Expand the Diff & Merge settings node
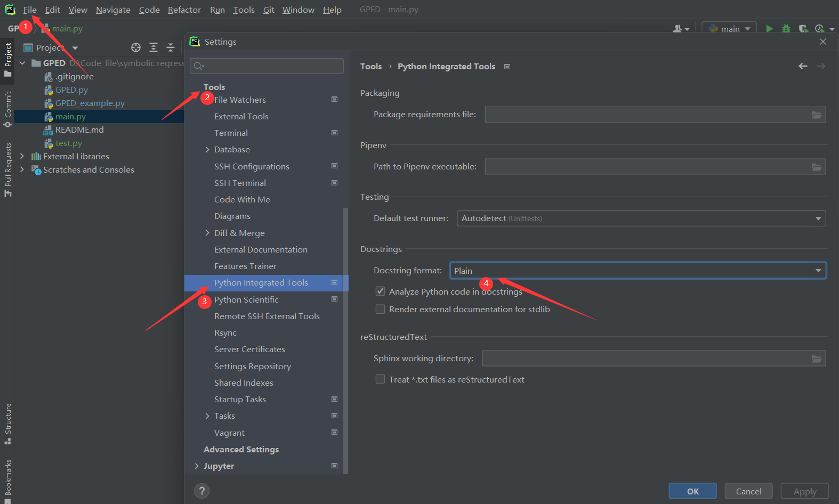Image resolution: width=839 pixels, height=504 pixels. point(207,233)
